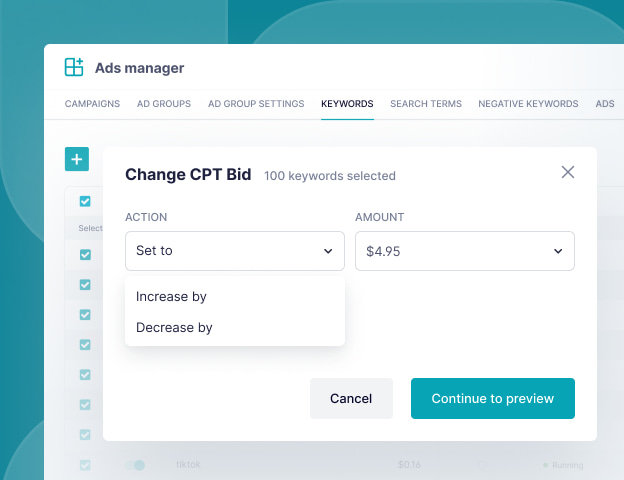Uncheck the first keyword row checkbox
The height and width of the screenshot is (480, 624).
point(85,255)
